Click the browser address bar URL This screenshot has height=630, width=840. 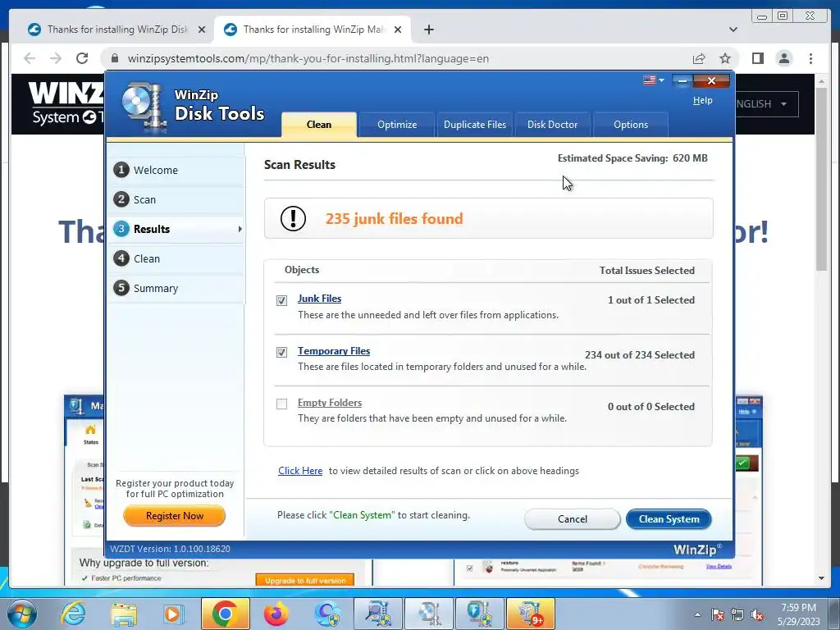tap(308, 58)
